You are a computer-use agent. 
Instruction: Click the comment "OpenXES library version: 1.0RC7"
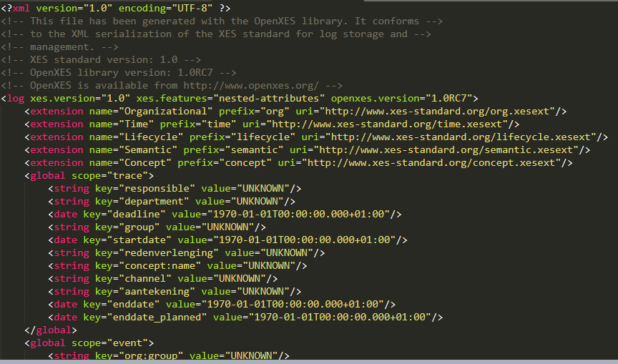122,72
